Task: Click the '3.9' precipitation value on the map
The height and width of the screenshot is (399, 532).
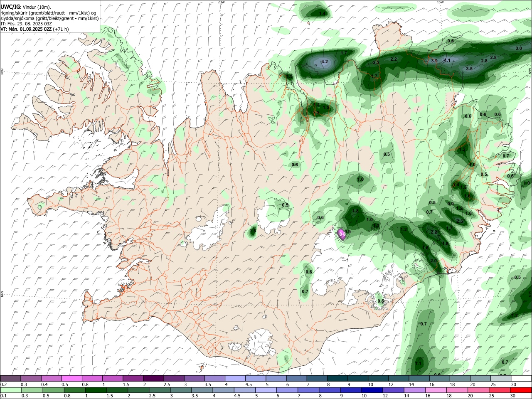Action: pyautogui.click(x=434, y=61)
